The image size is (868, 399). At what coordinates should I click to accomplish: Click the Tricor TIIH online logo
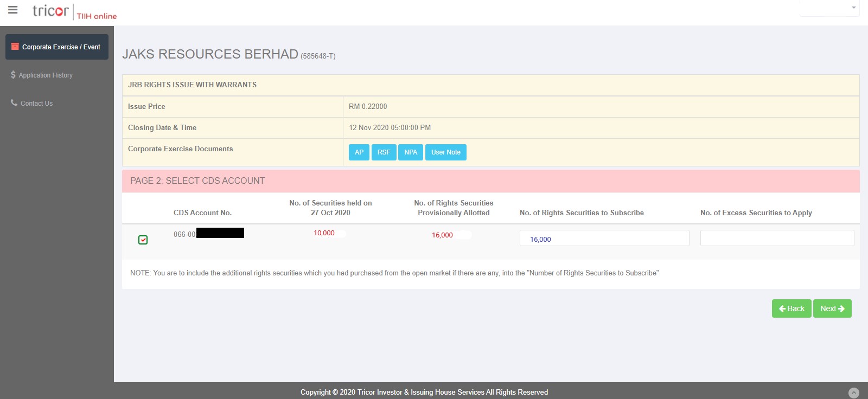(x=74, y=11)
